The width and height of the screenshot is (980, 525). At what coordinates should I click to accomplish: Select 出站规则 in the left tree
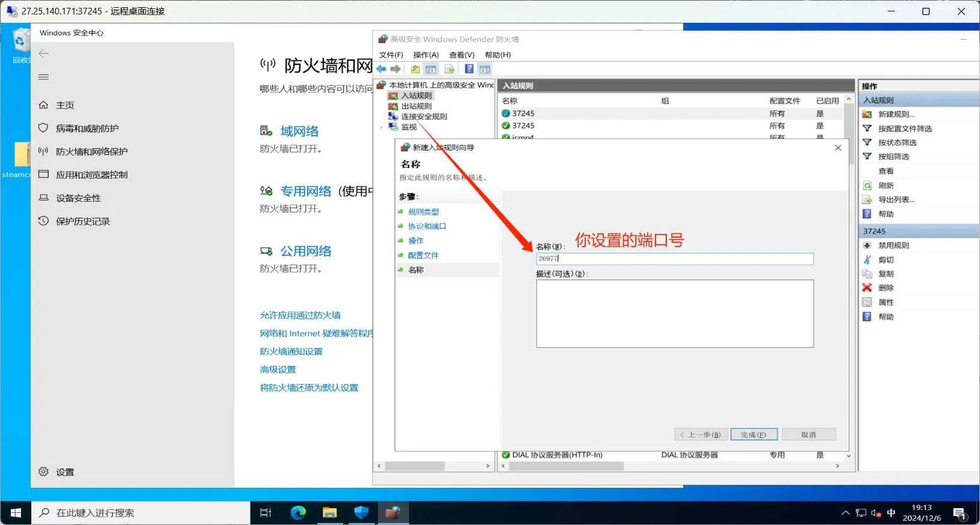[416, 106]
